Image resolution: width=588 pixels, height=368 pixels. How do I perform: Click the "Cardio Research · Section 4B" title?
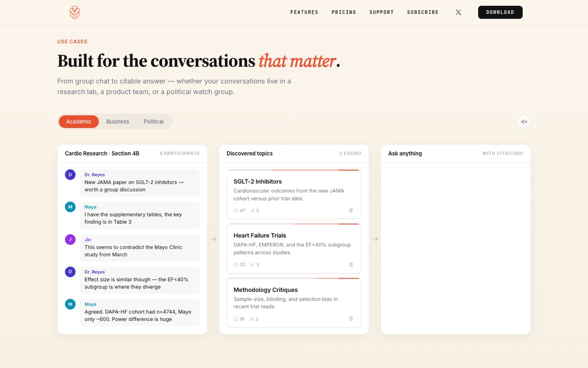point(102,154)
